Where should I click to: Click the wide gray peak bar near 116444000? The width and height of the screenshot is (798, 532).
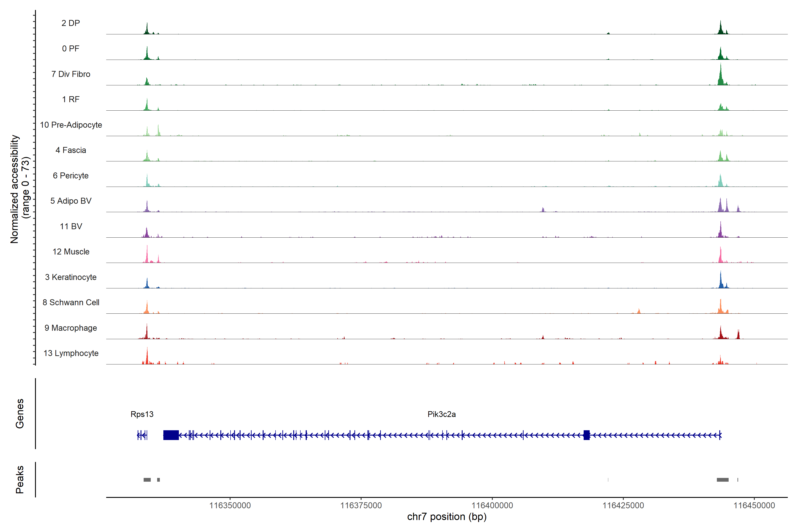722,480
